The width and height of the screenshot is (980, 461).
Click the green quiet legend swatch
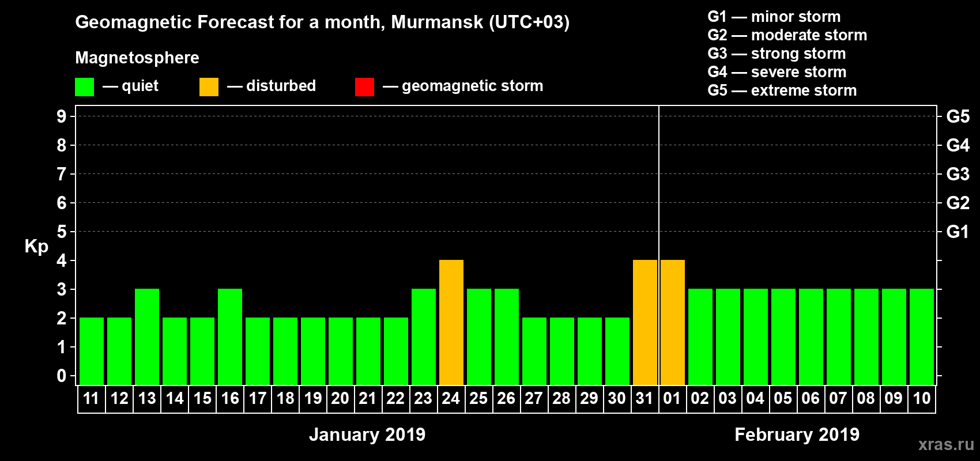(84, 87)
